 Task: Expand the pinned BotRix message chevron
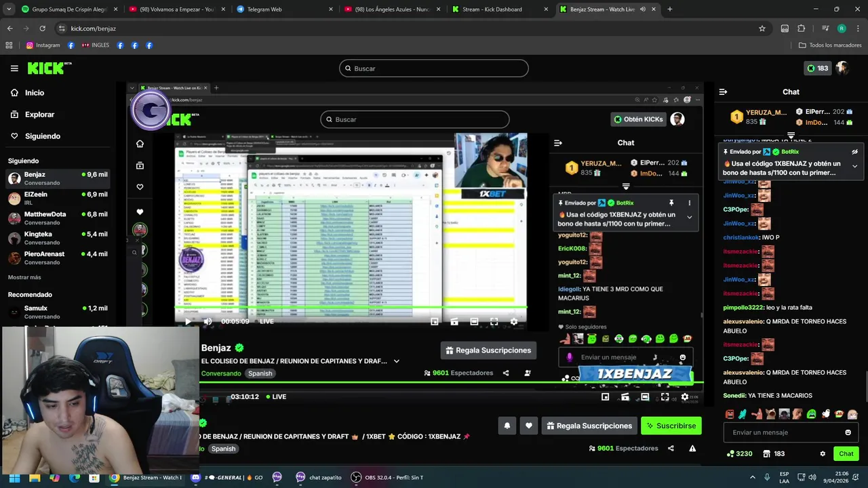click(x=854, y=166)
